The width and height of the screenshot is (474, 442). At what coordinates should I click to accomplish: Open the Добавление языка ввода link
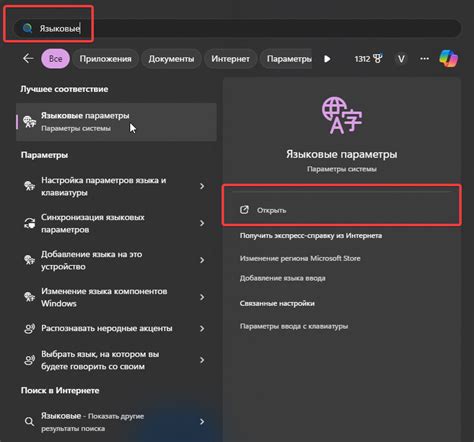pos(282,278)
